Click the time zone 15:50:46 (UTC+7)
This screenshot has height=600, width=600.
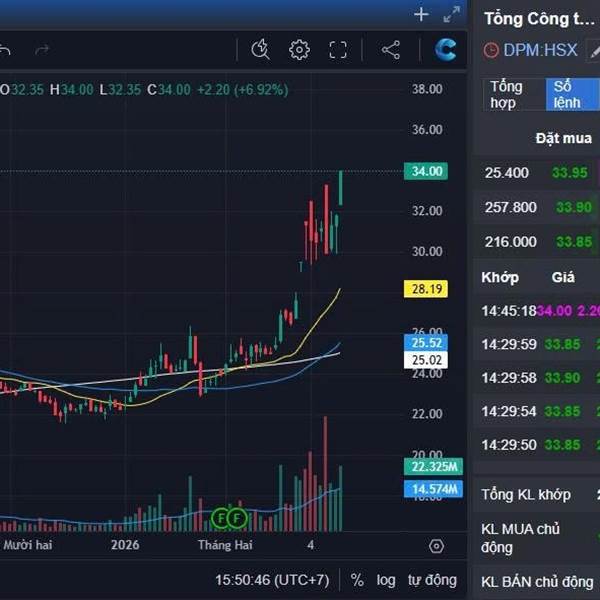coord(272,580)
